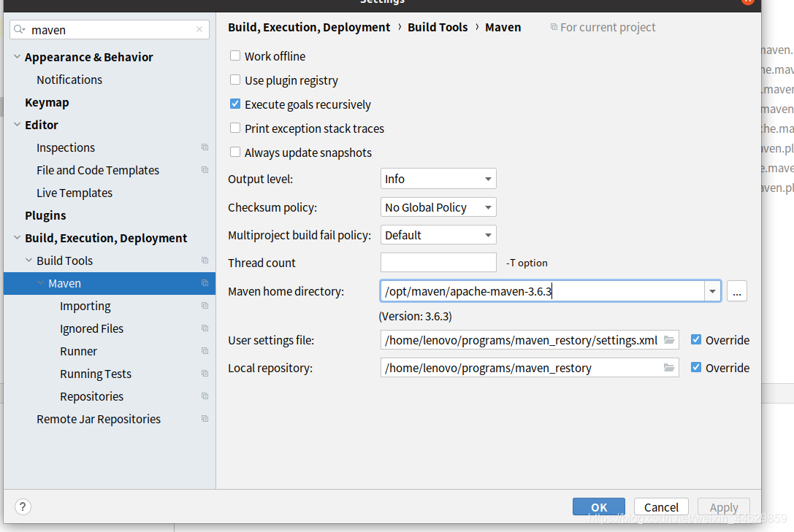The height and width of the screenshot is (532, 794).
Task: Uncheck Override for User settings file
Action: pos(696,340)
